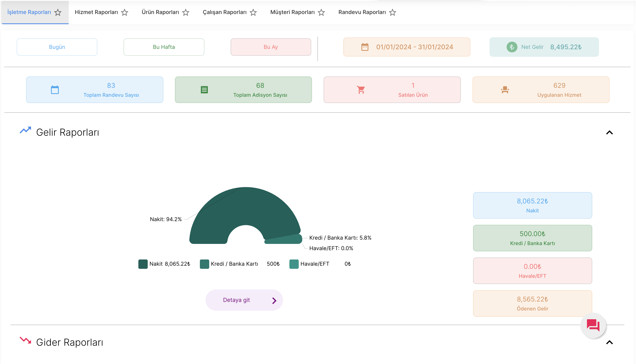The height and width of the screenshot is (364, 636).
Task: Click the Gelir Raporları heading
Action: [68, 132]
